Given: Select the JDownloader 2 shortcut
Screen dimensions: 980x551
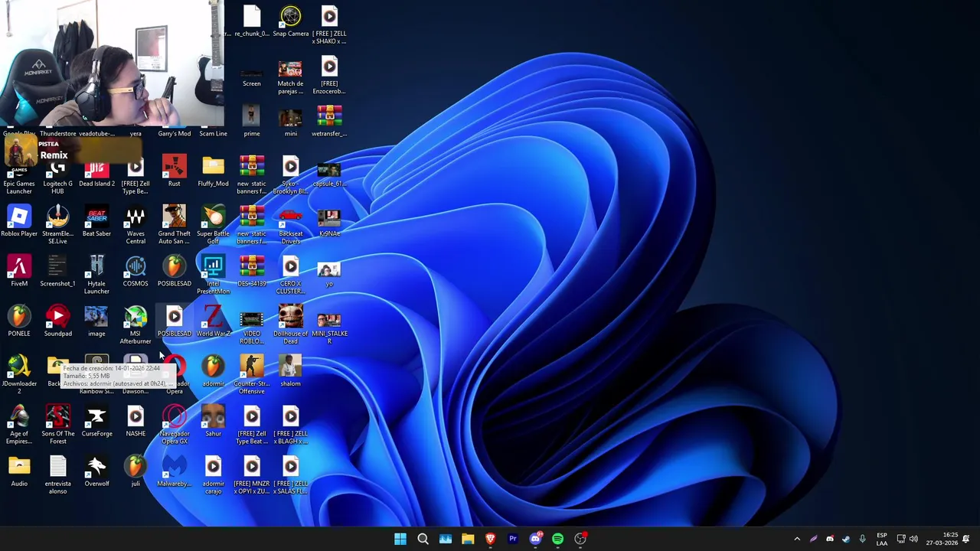Looking at the screenshot, I should tap(19, 375).
